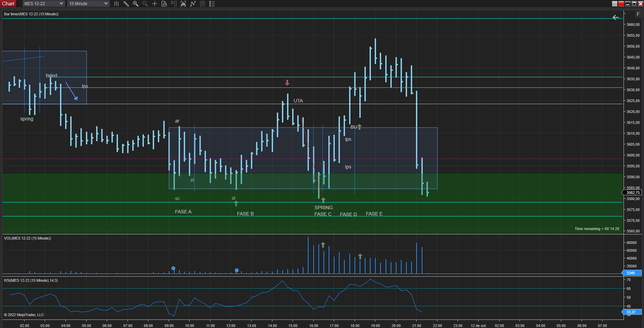Select the lowercase 'spring' annotation at left
This screenshot has height=328, width=644.
point(27,118)
